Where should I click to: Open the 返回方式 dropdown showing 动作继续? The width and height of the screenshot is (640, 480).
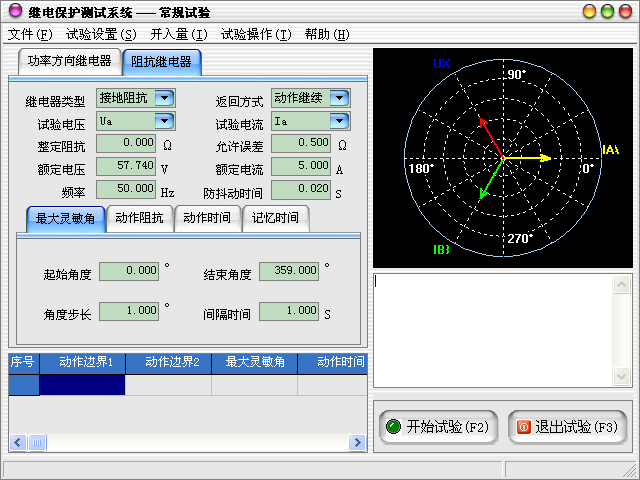(339, 98)
